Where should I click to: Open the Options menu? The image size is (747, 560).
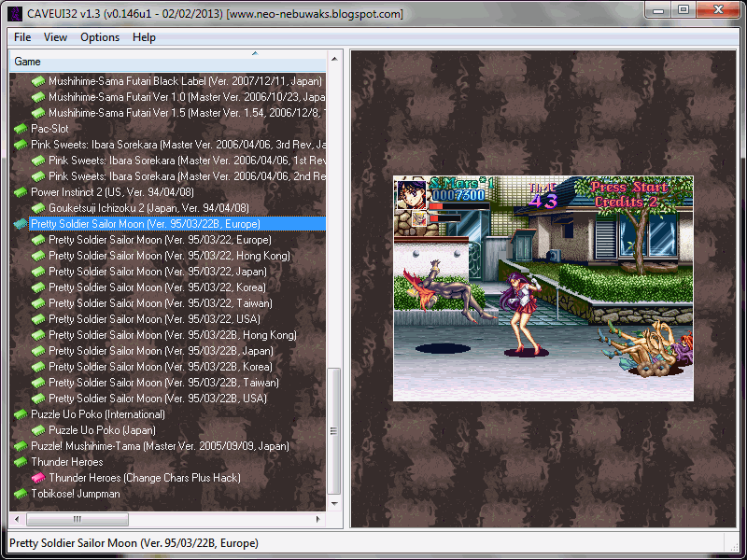[x=100, y=37]
